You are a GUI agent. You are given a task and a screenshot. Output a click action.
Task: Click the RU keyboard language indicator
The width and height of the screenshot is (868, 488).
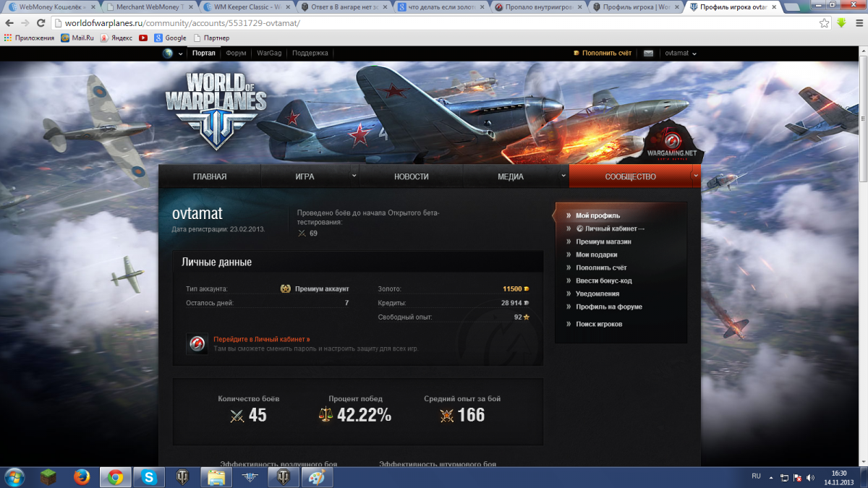[x=756, y=476]
